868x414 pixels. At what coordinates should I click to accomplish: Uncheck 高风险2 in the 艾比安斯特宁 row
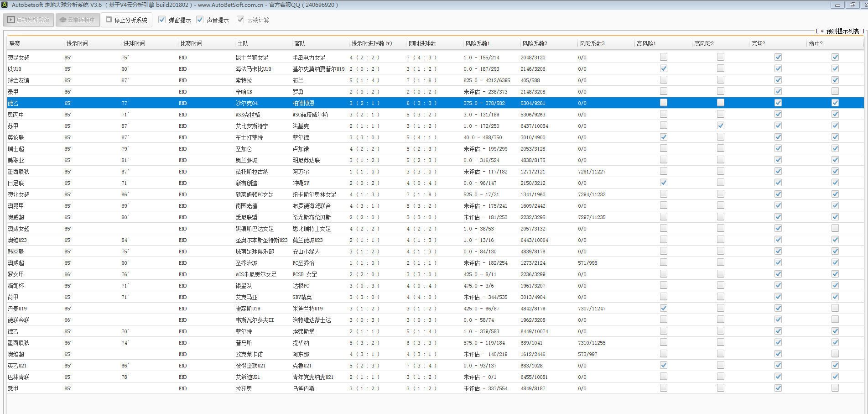(720, 126)
